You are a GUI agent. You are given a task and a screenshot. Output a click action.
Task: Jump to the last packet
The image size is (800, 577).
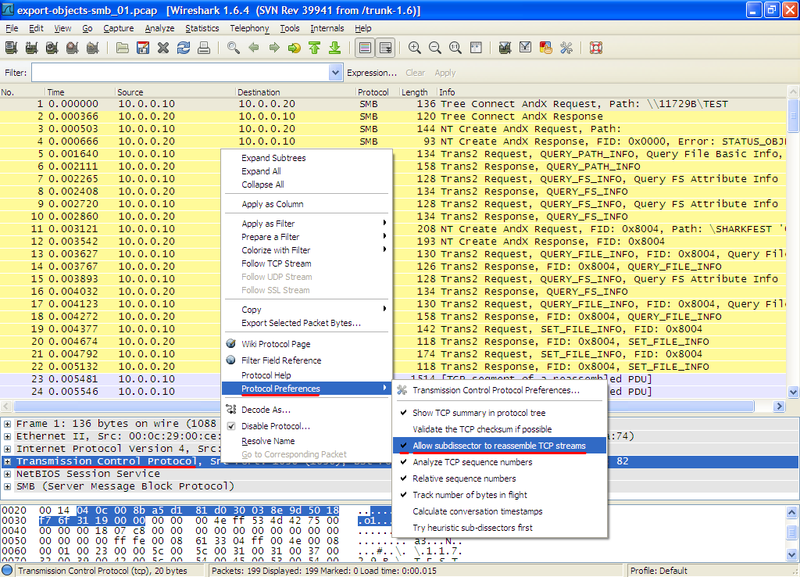tap(335, 48)
